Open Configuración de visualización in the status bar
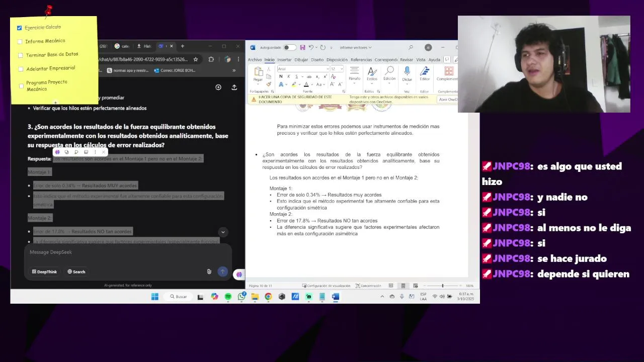 click(x=326, y=286)
